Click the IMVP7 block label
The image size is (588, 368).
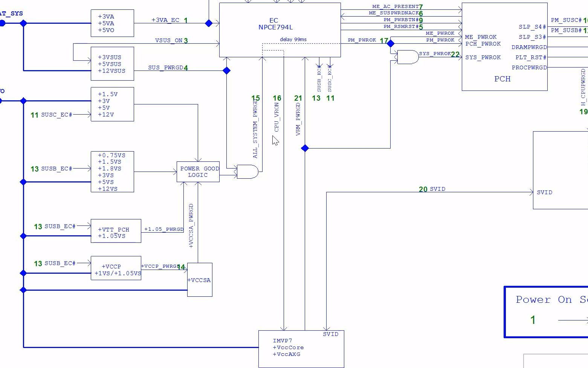point(283,340)
